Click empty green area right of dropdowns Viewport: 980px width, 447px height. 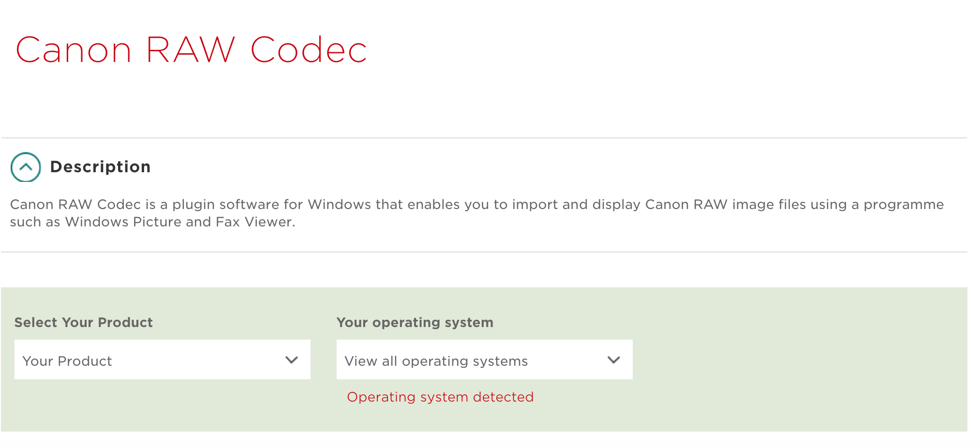(798, 359)
